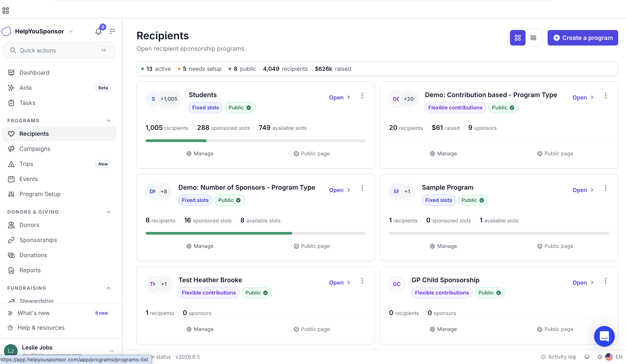Open What's new with 6 new
626x364 pixels.
[x=59, y=313]
